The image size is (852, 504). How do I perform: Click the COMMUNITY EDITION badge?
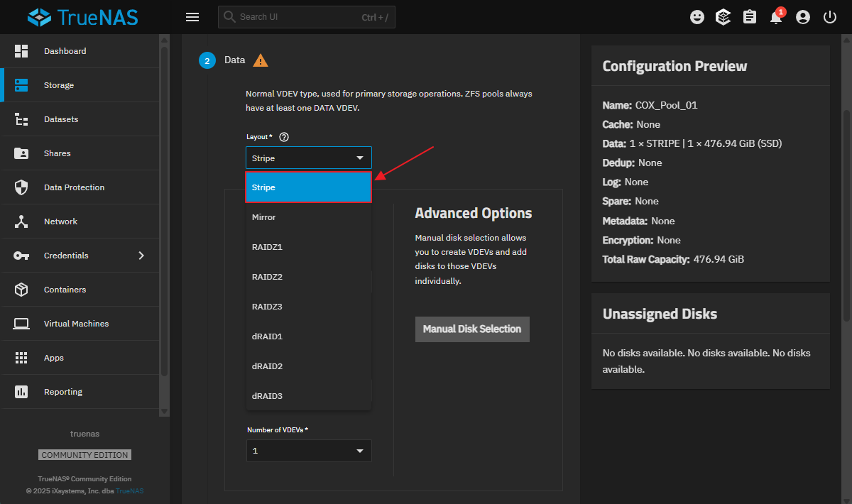click(85, 455)
